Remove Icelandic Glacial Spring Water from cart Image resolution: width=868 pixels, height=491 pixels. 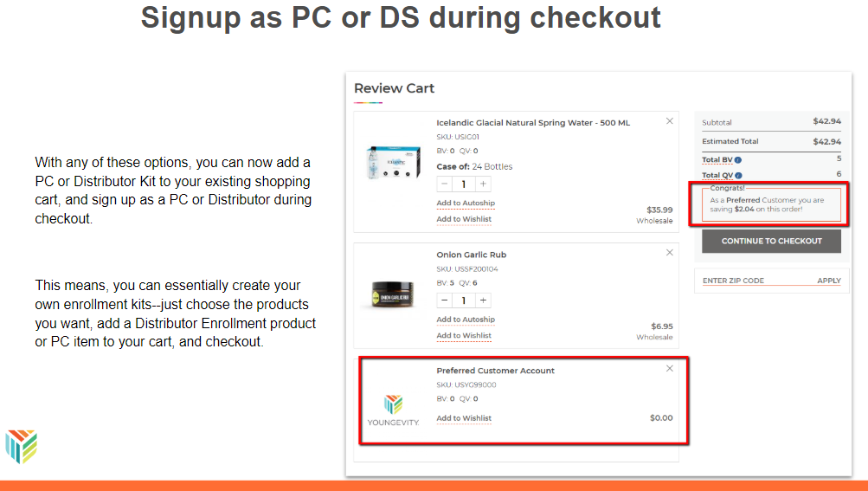coord(669,121)
